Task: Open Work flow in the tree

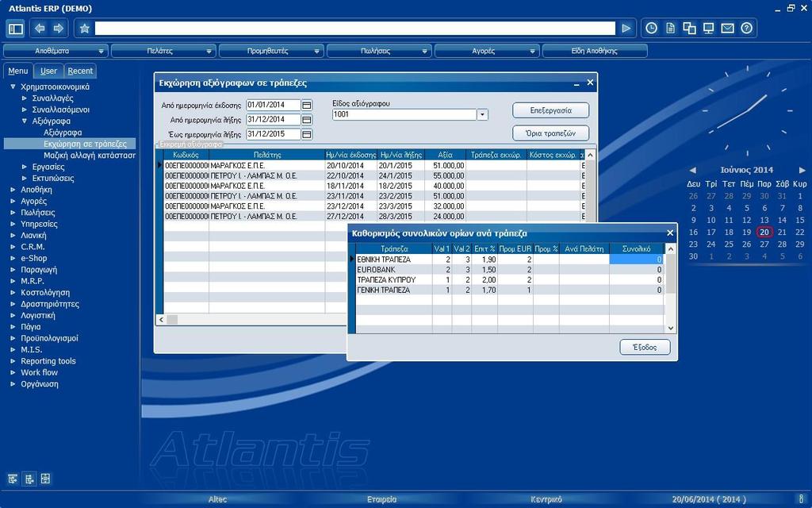Action: (x=40, y=372)
